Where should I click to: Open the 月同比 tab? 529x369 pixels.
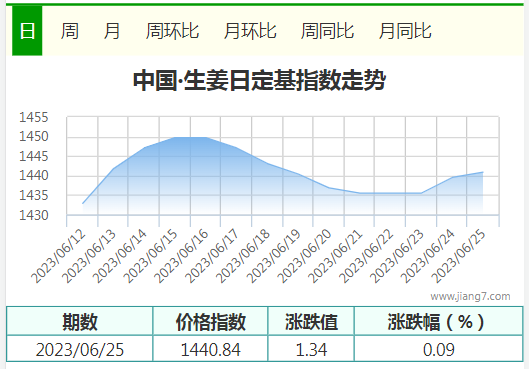pos(405,31)
